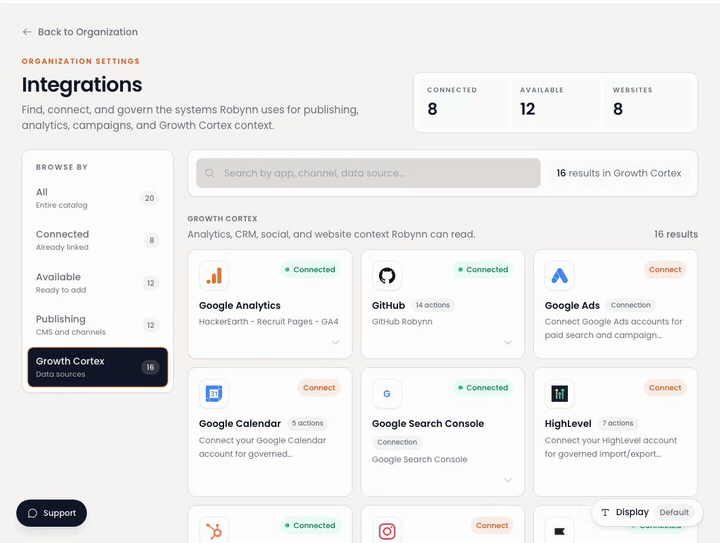
Task: Click the Available stat tile showing 12
Action: (x=556, y=102)
